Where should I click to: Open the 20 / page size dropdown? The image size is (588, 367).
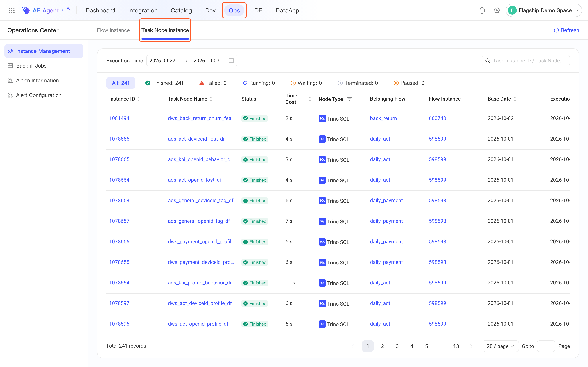click(x=500, y=346)
